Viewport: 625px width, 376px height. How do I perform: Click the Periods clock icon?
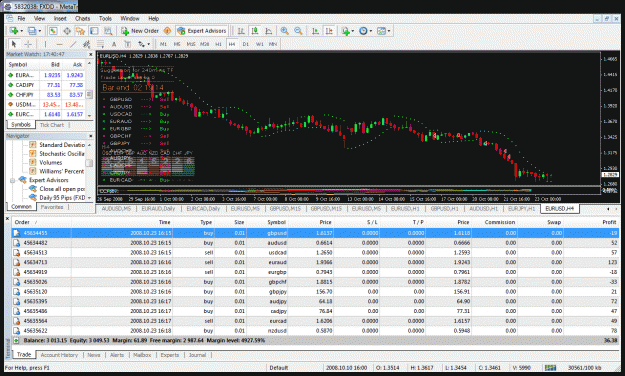click(x=363, y=31)
